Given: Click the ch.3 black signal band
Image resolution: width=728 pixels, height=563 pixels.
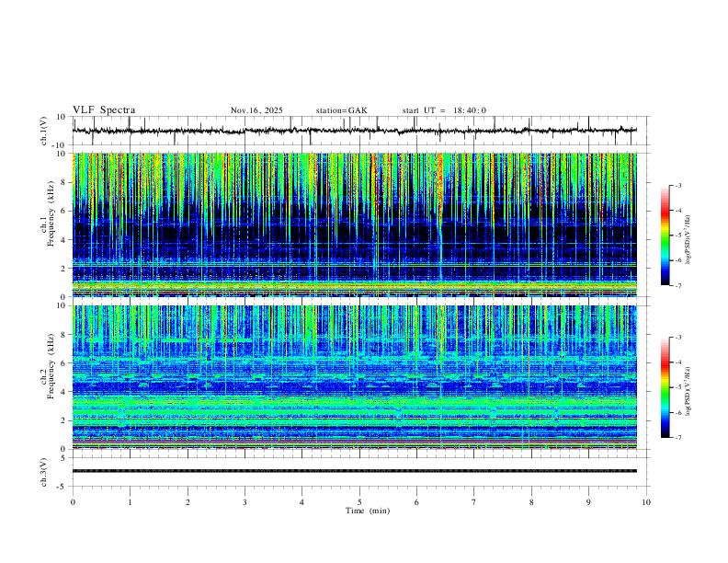Looking at the screenshot, I should coord(355,471).
